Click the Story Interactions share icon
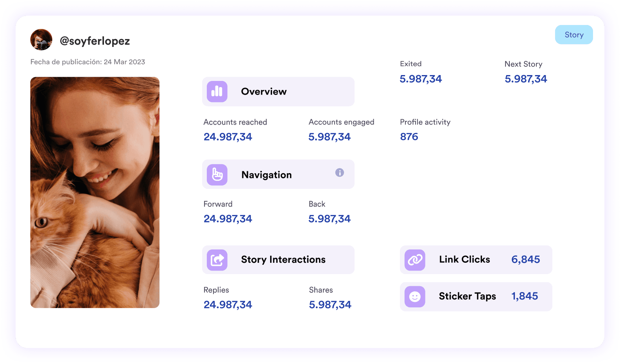This screenshot has width=620, height=364. click(217, 260)
